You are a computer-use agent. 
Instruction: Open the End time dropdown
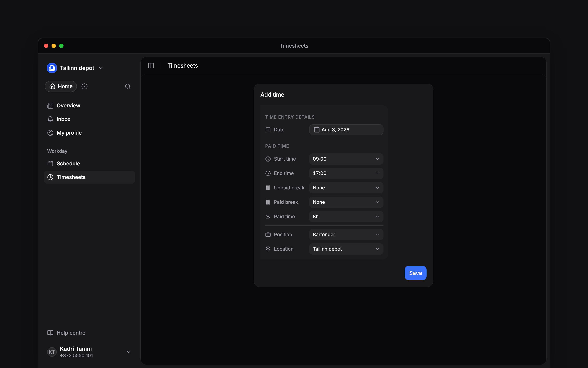[346, 173]
